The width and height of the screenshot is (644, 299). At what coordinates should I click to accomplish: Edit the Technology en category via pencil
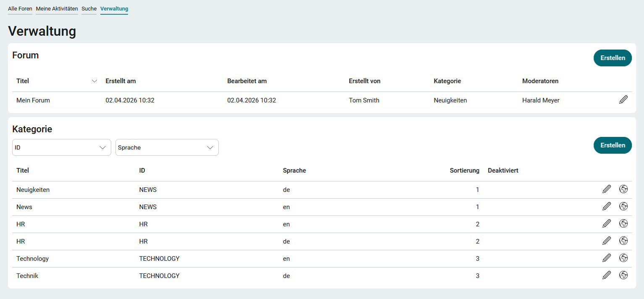(607, 258)
